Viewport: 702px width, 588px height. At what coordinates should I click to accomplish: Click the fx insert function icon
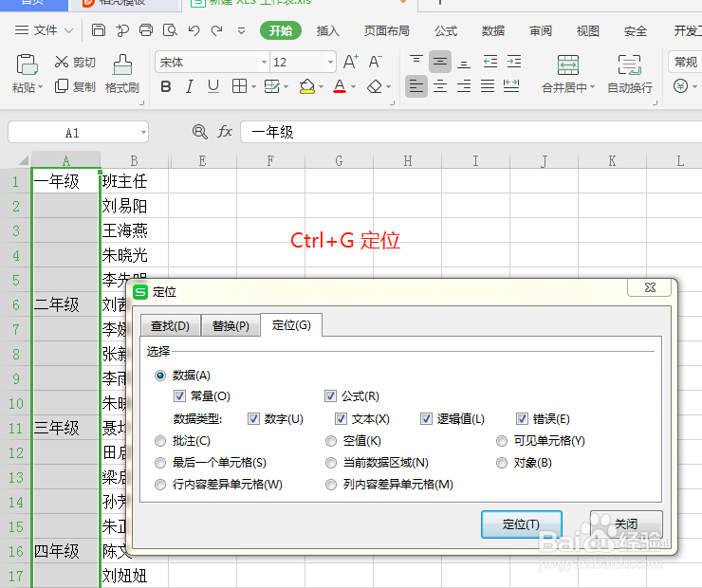[x=225, y=132]
